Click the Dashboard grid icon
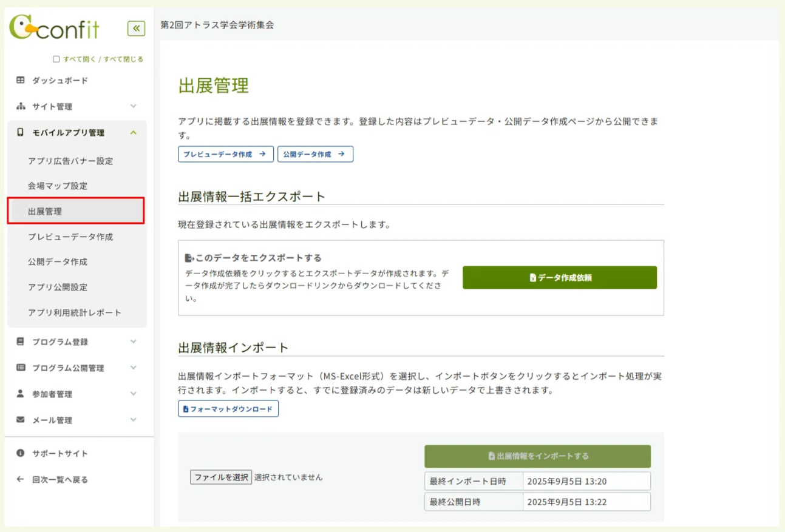The height and width of the screenshot is (532, 785). [21, 80]
